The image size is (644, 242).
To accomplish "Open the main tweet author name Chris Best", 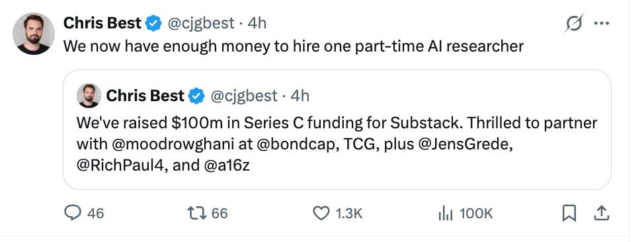I will click(102, 23).
